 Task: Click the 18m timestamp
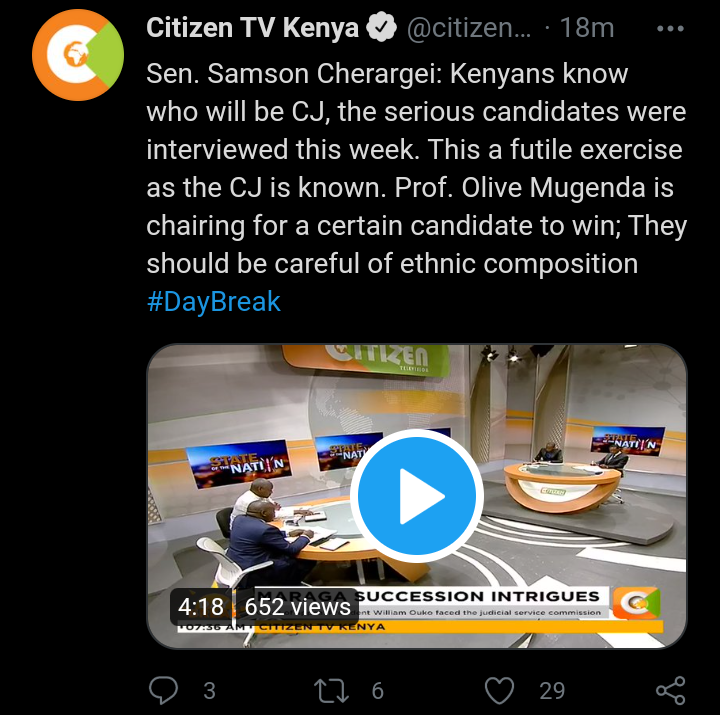[x=587, y=28]
